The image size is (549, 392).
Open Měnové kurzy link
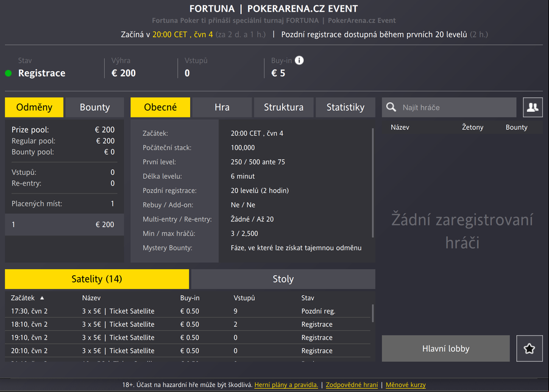[x=406, y=385]
